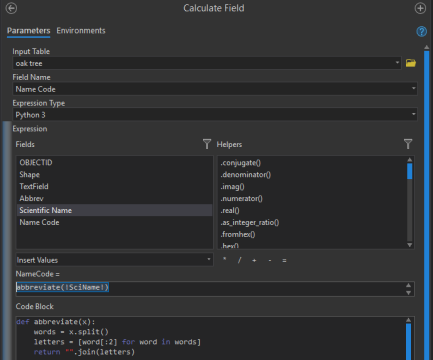The width and height of the screenshot is (433, 360).
Task: Click into the abbreviate expression input box
Action: coord(211,289)
